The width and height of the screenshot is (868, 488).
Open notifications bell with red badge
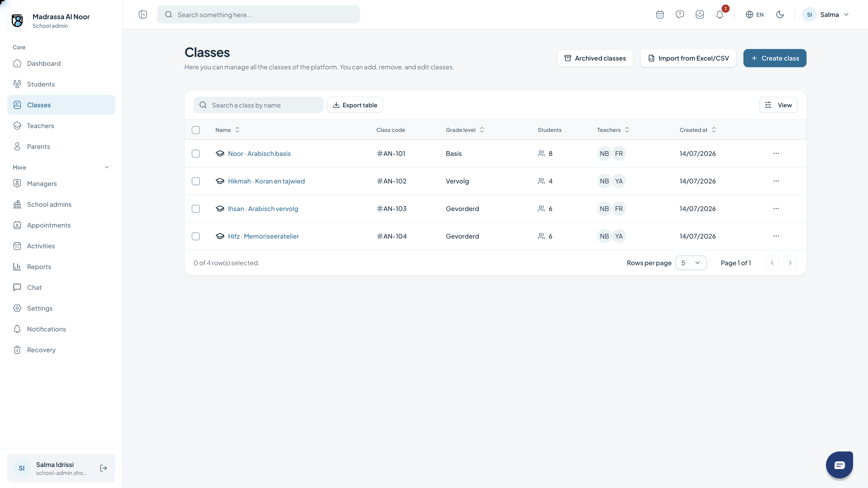point(720,14)
